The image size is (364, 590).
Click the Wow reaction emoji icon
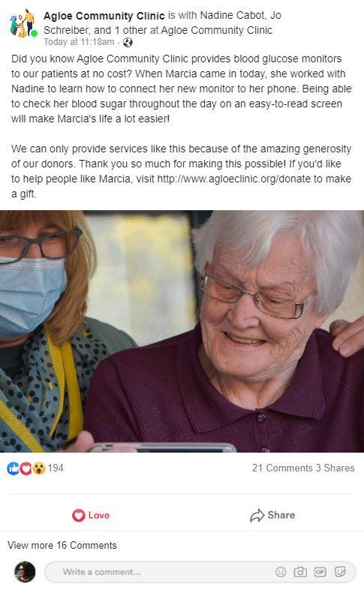pyautogui.click(x=39, y=468)
